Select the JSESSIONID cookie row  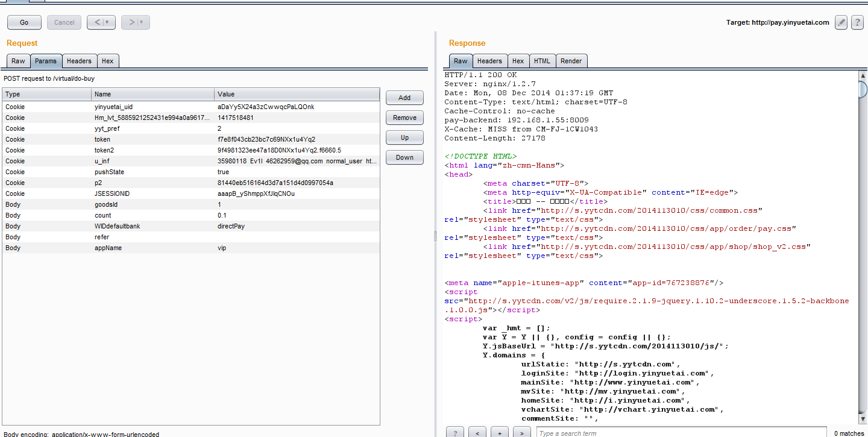pyautogui.click(x=191, y=193)
